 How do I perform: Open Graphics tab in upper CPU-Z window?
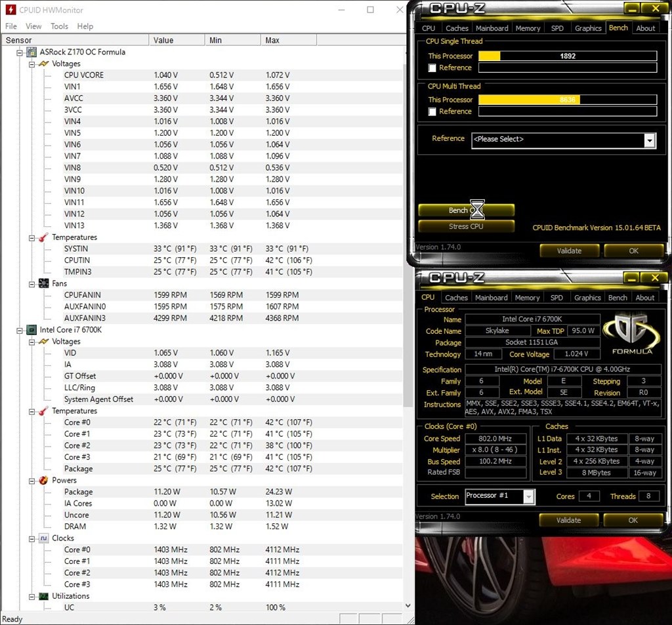(588, 28)
